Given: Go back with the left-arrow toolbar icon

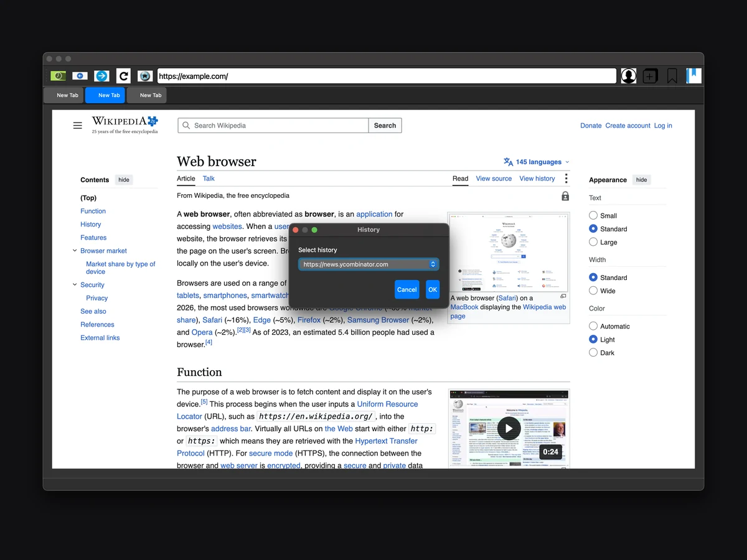Looking at the screenshot, I should pyautogui.click(x=80, y=76).
